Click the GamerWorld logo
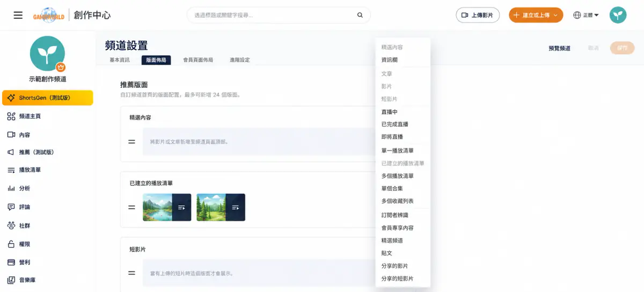This screenshot has width=644, height=292. 49,15
